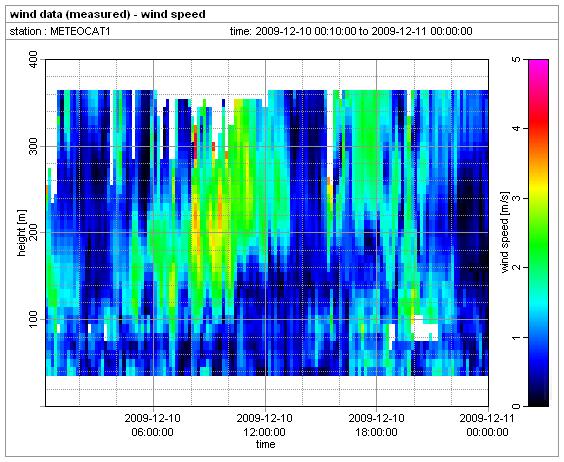Click the 'time' x-axis title
Viewport: 564px width, 462px height.
click(x=265, y=444)
